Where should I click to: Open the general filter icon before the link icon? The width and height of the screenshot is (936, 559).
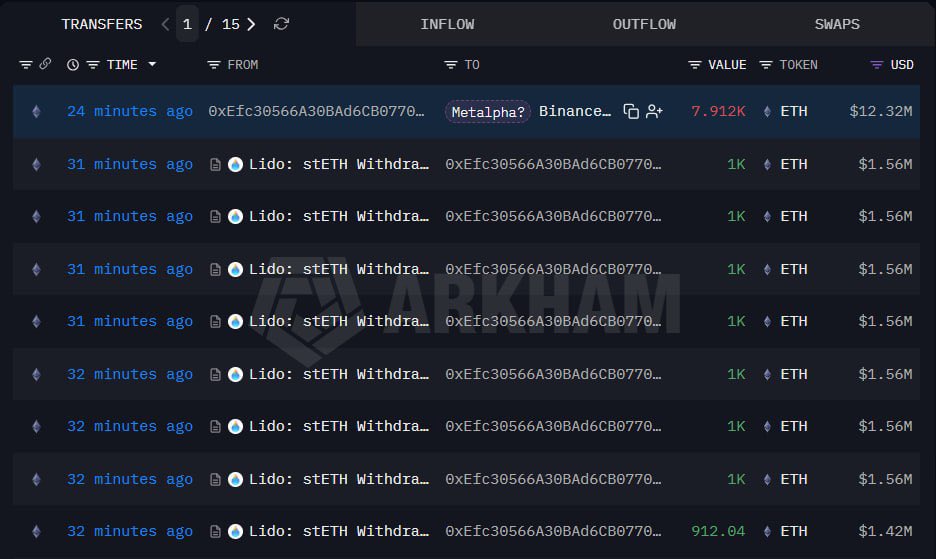[26, 64]
